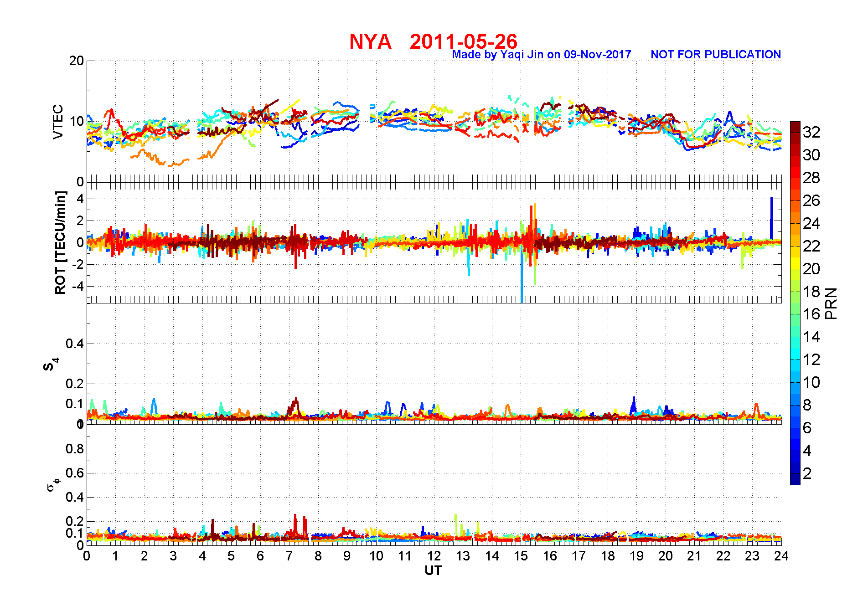The height and width of the screenshot is (606, 868).
Task: Click the S4 axis tick label '0.4'
Action: click(x=75, y=344)
